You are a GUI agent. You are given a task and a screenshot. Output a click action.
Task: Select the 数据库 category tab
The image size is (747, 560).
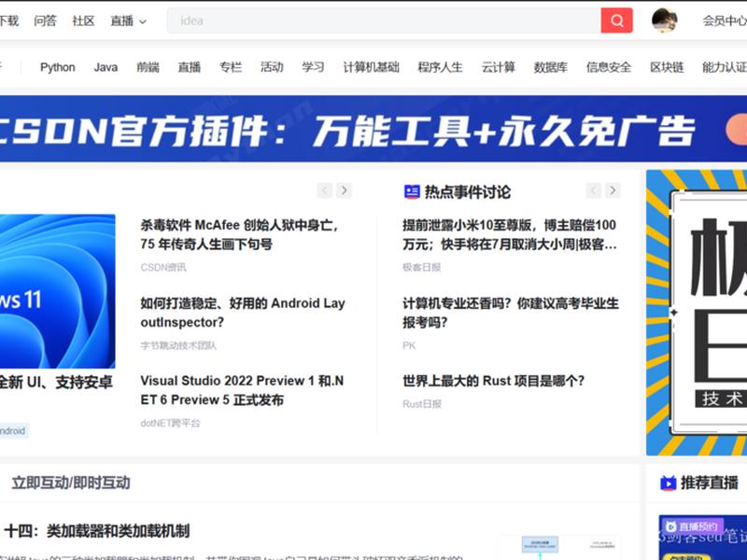pos(551,67)
